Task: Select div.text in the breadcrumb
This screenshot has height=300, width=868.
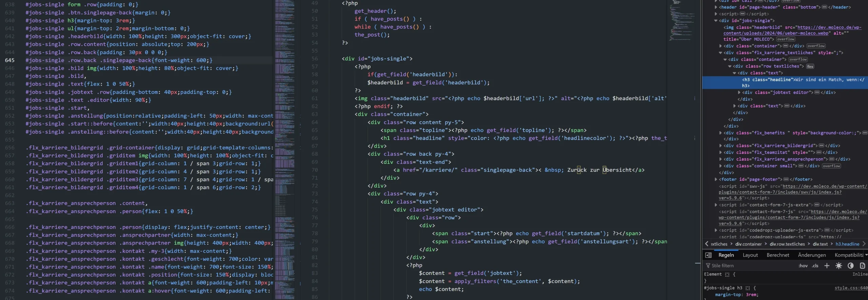Action: click(820, 244)
